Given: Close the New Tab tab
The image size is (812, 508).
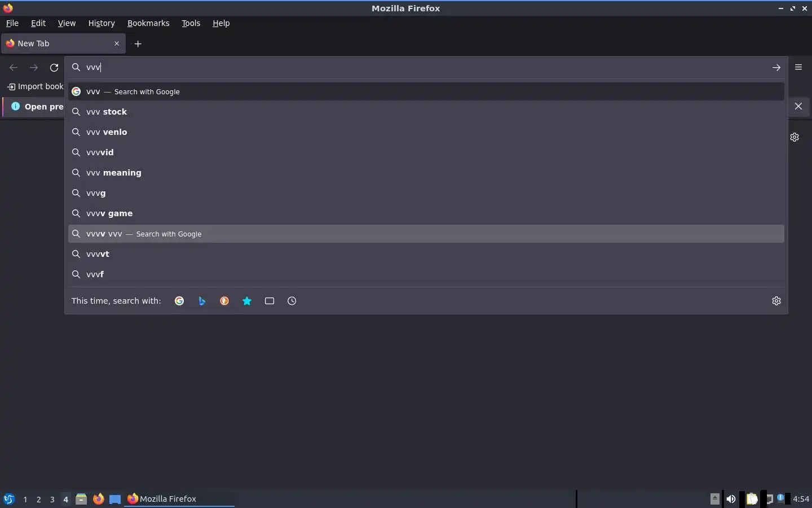Looking at the screenshot, I should pos(117,43).
